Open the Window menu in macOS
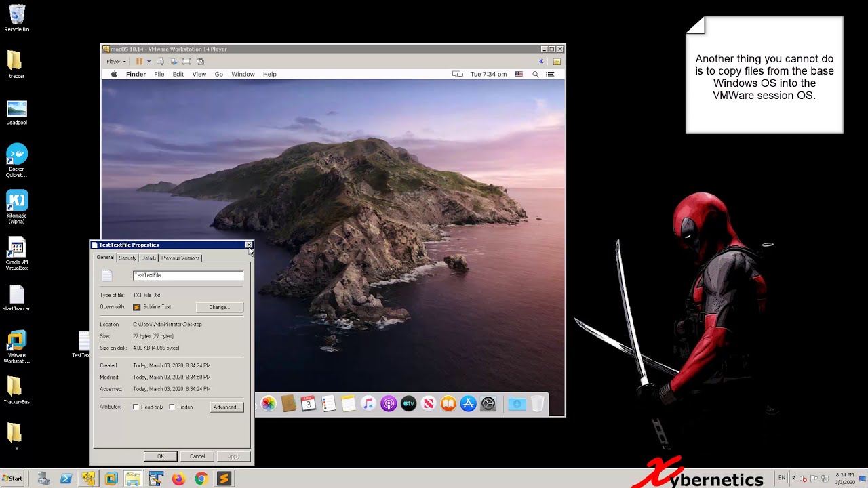Viewport: 868px width, 488px height. pyautogui.click(x=243, y=74)
